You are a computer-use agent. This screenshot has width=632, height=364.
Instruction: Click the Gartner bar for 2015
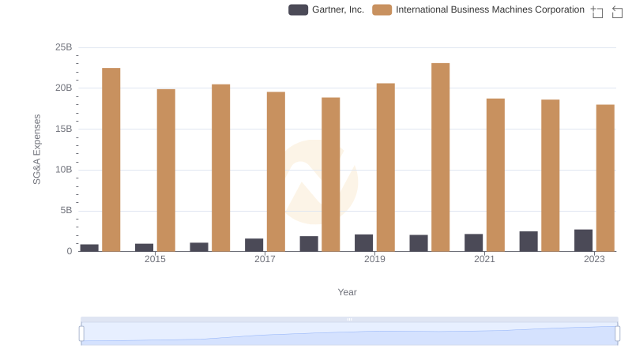click(145, 247)
